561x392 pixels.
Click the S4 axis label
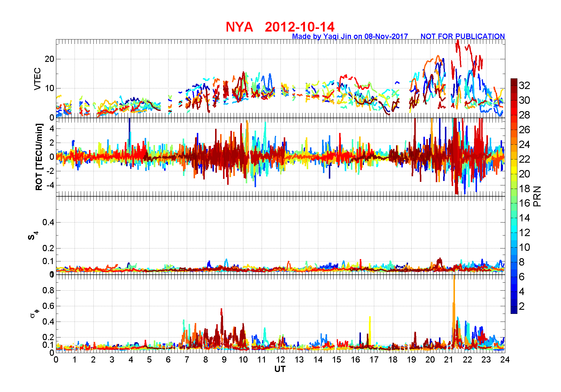coord(33,235)
